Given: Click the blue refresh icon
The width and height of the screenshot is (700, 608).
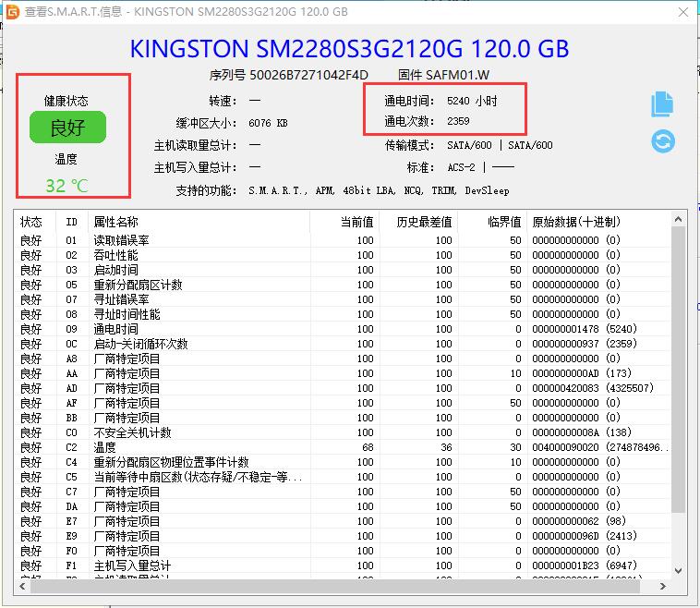Looking at the screenshot, I should (662, 141).
